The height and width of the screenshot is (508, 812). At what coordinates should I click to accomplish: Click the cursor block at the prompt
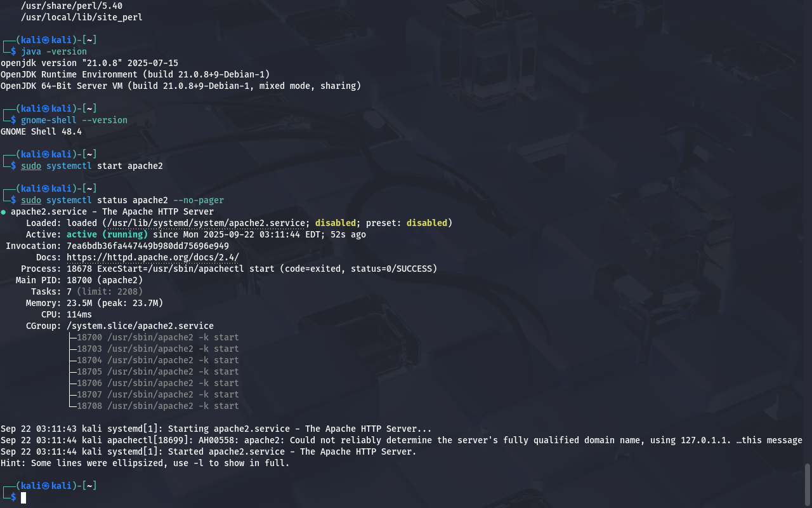pos(23,497)
